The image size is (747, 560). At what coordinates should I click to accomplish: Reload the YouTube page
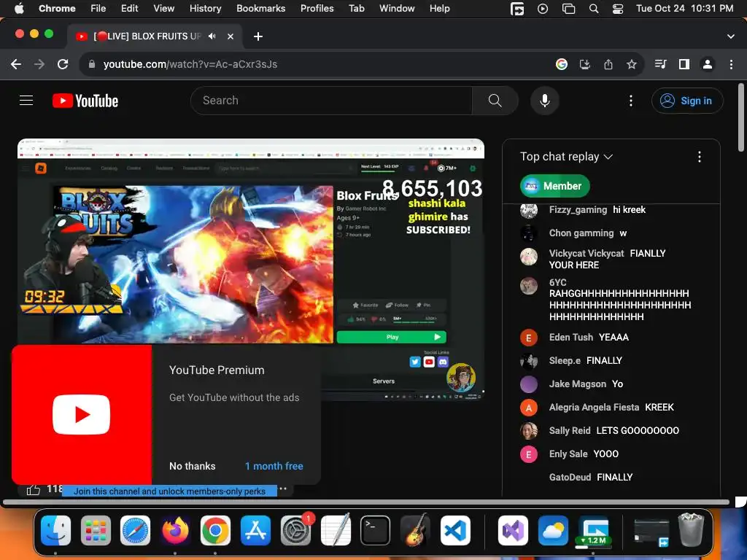63,64
